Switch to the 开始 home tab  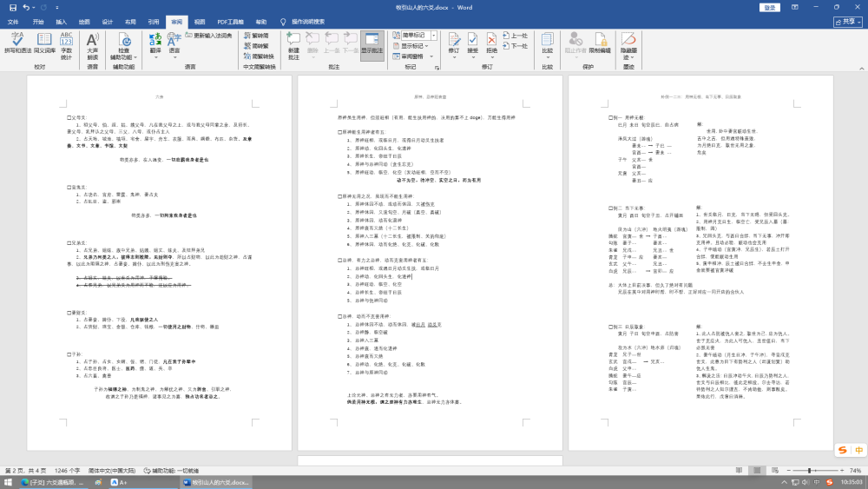tap(38, 23)
